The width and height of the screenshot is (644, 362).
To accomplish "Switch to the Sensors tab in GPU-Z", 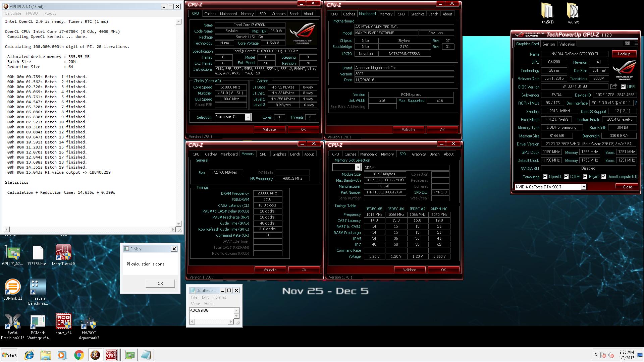I will click(549, 44).
